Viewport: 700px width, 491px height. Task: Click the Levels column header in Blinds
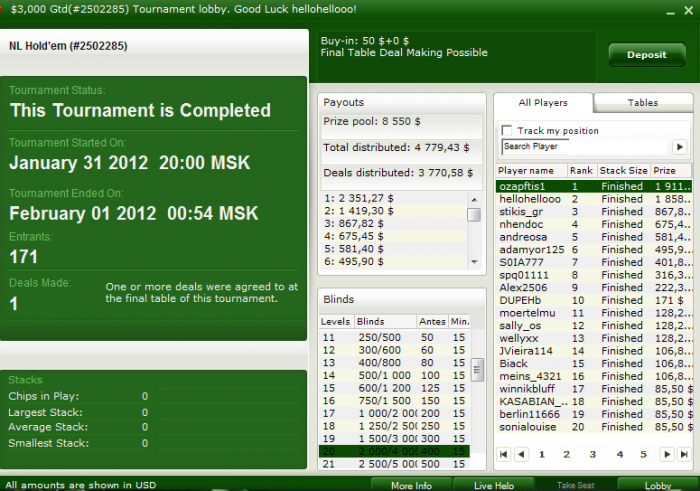(x=336, y=321)
